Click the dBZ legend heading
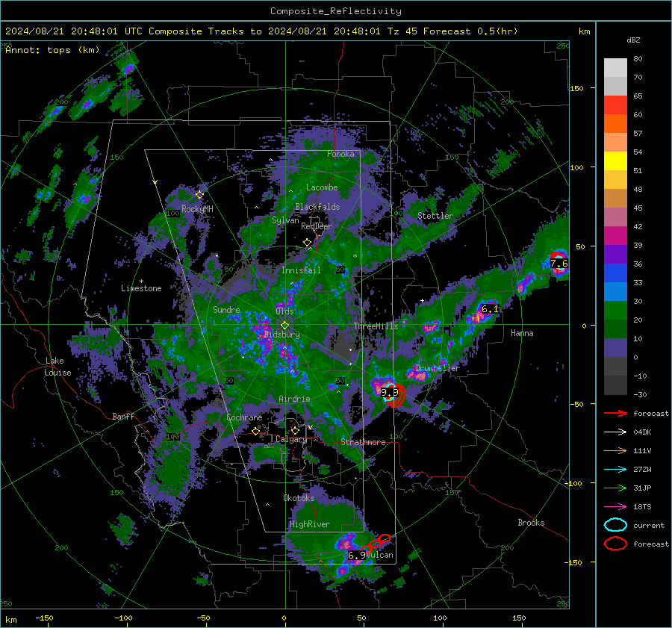The width and height of the screenshot is (672, 628). coord(633,40)
